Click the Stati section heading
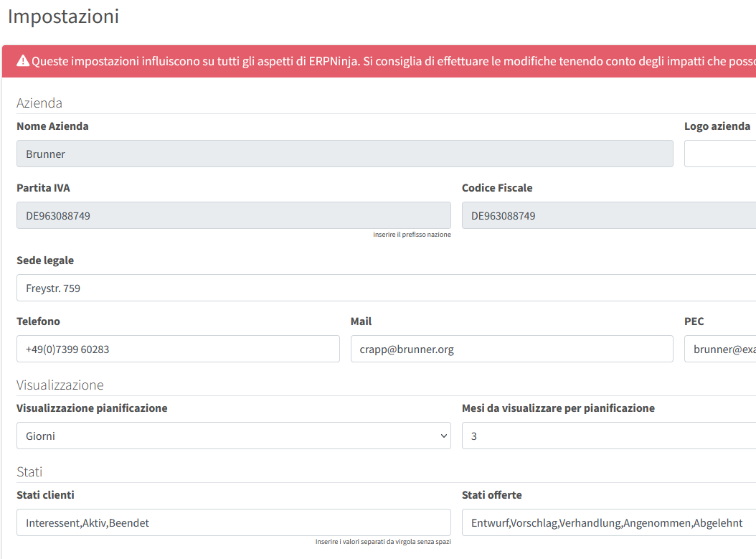 (29, 471)
